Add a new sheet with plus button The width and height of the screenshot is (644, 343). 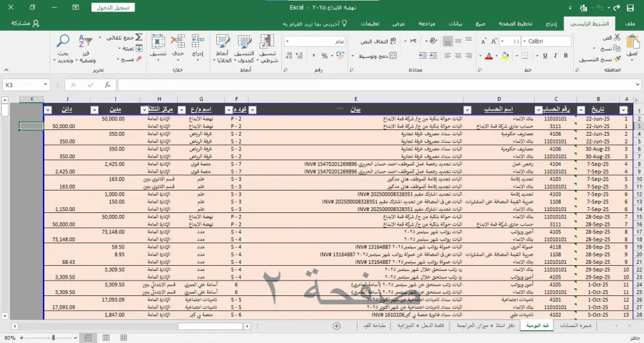336,326
